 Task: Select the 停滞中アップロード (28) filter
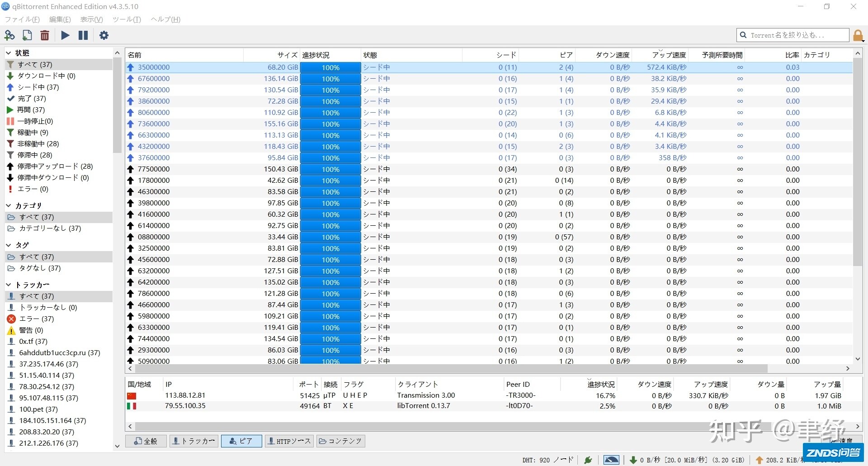pyautogui.click(x=59, y=166)
